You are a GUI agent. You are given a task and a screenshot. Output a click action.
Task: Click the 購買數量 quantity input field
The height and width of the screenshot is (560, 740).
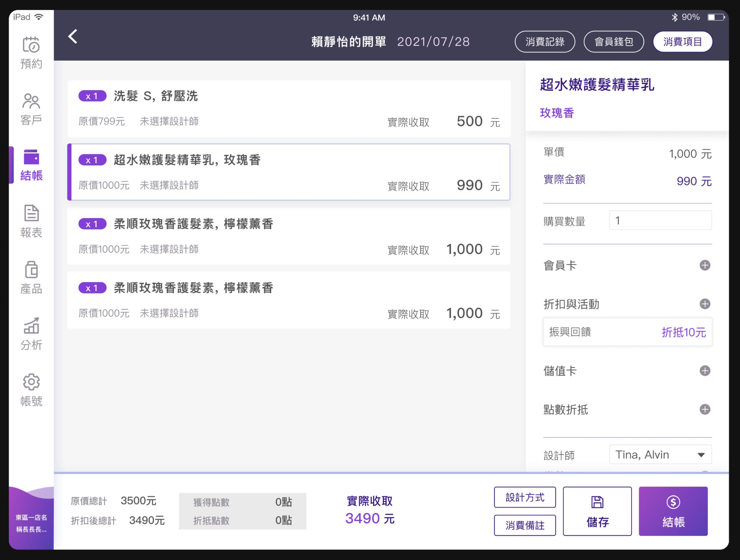coord(659,220)
